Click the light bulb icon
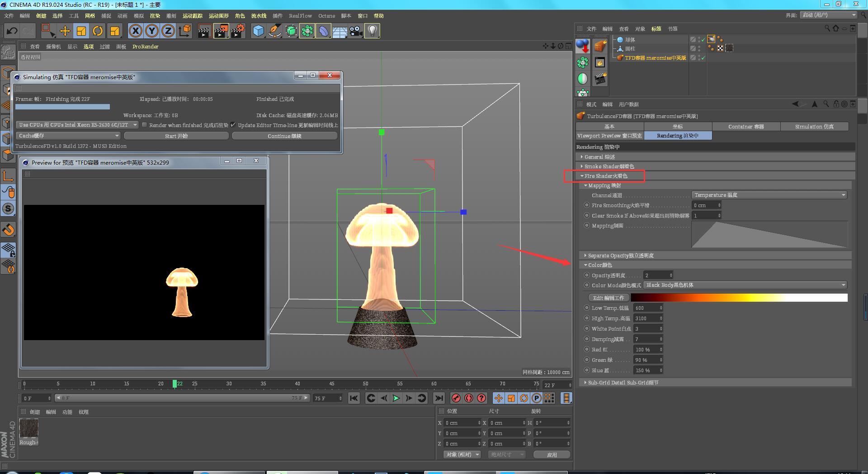 pos(372,31)
